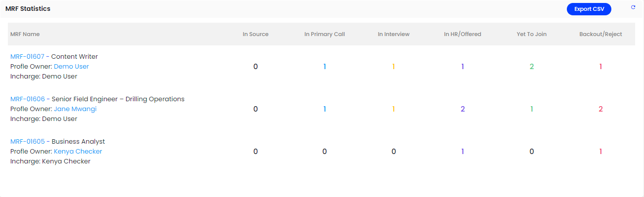The image size is (644, 197).
Task: Click the In Interview column header
Action: (394, 35)
